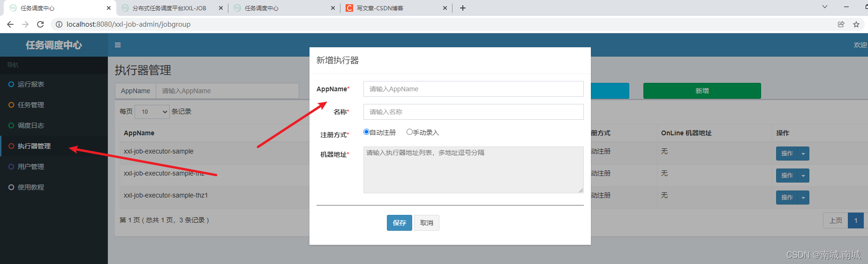Switch to 分布式任务调度平台XXL-JOB tab
Image resolution: width=868 pixels, height=264 pixels.
[172, 8]
